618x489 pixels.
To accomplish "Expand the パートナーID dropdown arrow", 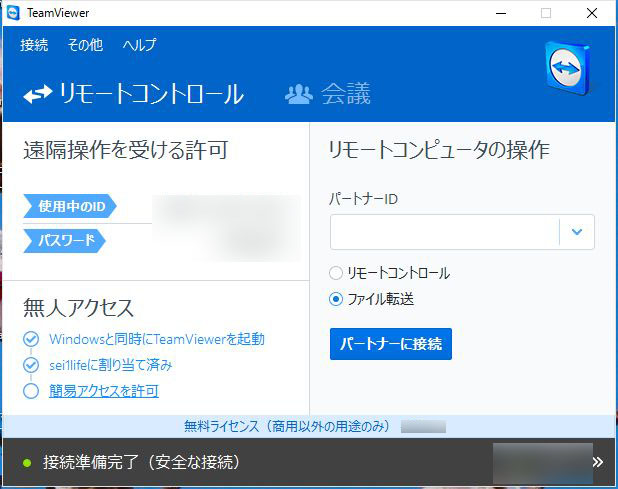I will click(577, 232).
